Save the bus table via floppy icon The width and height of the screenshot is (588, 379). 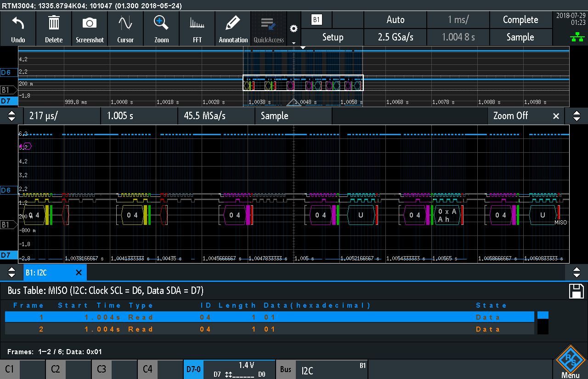[577, 291]
